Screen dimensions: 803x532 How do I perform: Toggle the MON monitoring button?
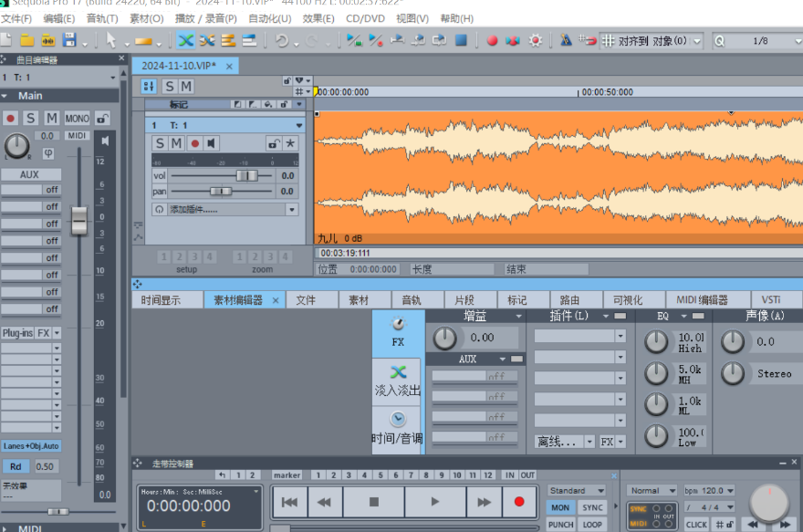559,507
